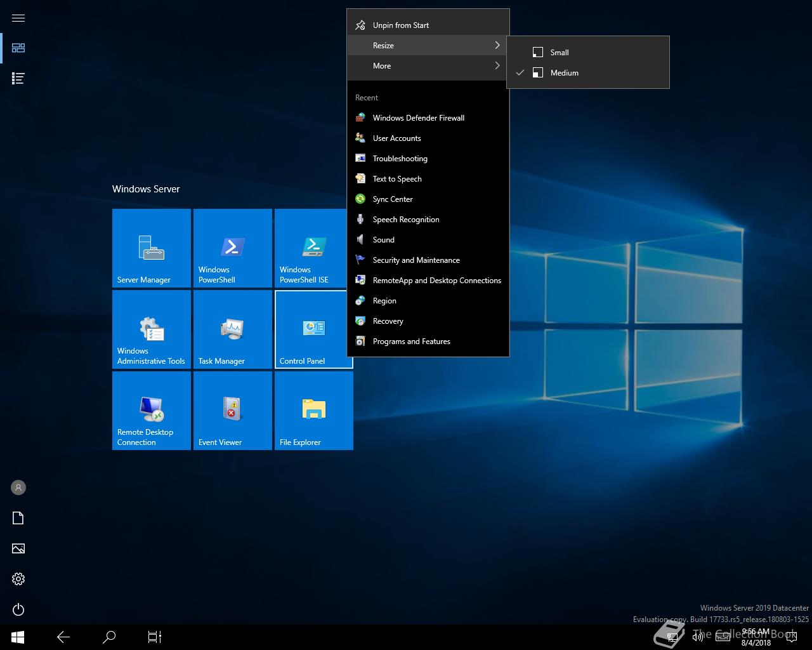Open recent User Accounts
812x650 pixels.
[428, 138]
